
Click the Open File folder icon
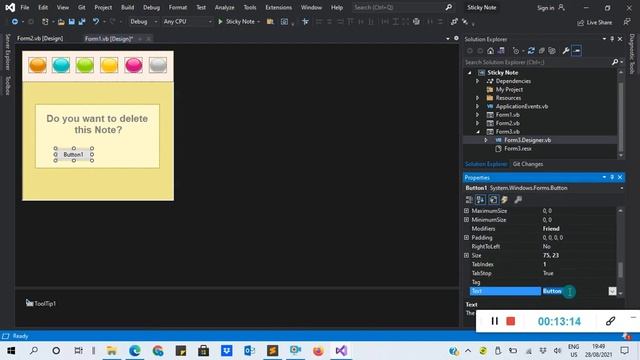point(61,22)
